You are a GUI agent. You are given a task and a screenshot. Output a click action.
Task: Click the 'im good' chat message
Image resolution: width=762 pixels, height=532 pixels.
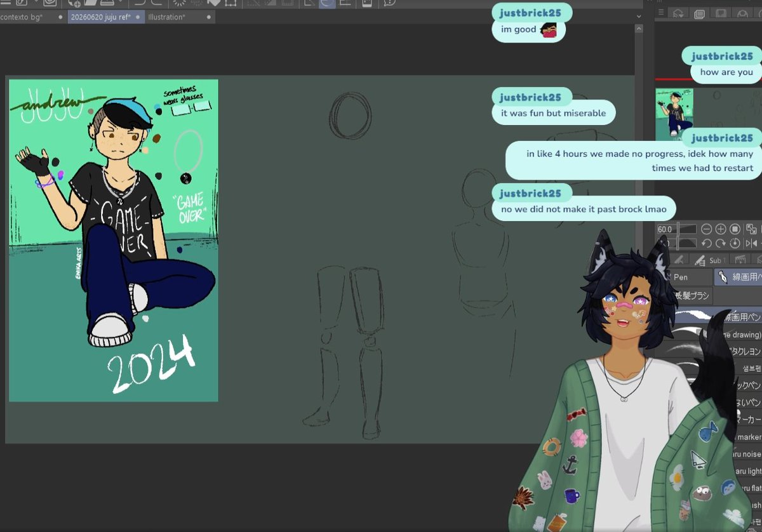pyautogui.click(x=529, y=29)
